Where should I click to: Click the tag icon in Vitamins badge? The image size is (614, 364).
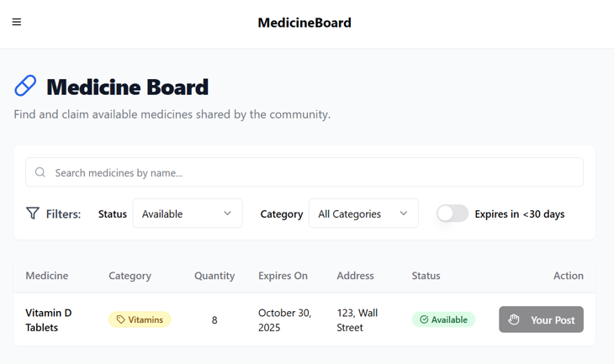pyautogui.click(x=121, y=319)
